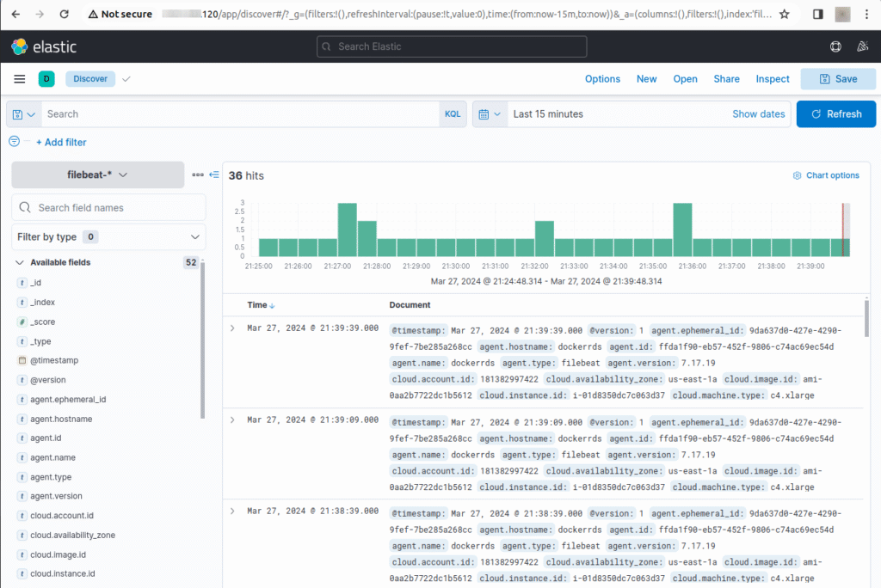
Task: Click the tallest histogram bar near 21:27:00
Action: [348, 230]
